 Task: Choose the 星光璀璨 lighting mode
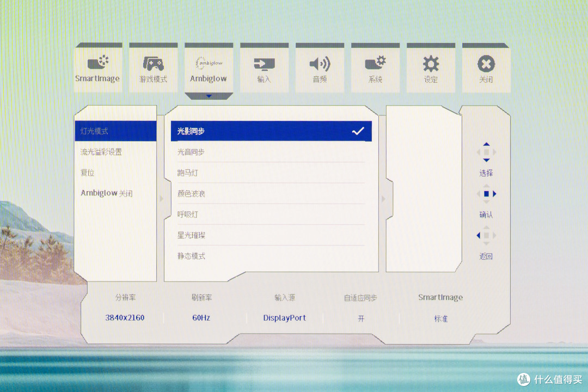(271, 235)
